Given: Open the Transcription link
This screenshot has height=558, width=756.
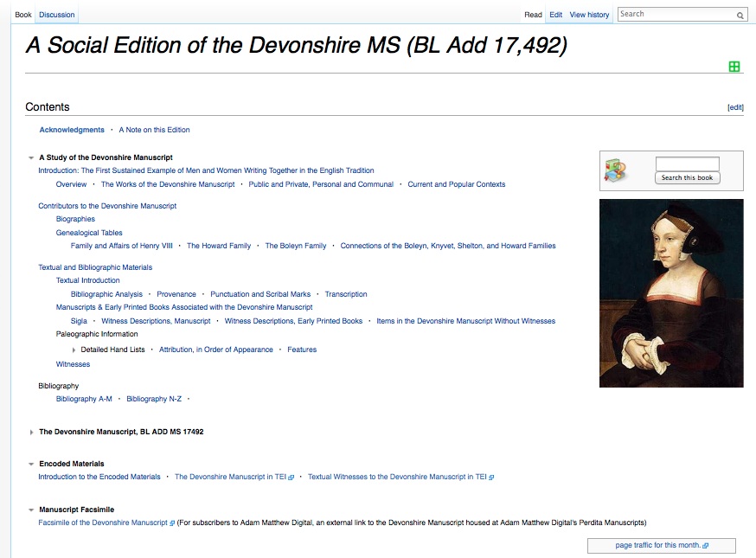Looking at the screenshot, I should [346, 294].
